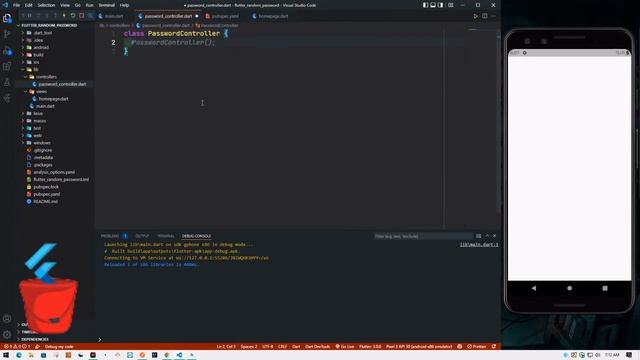Toggle secondary side bar layout icon

tap(440, 5)
